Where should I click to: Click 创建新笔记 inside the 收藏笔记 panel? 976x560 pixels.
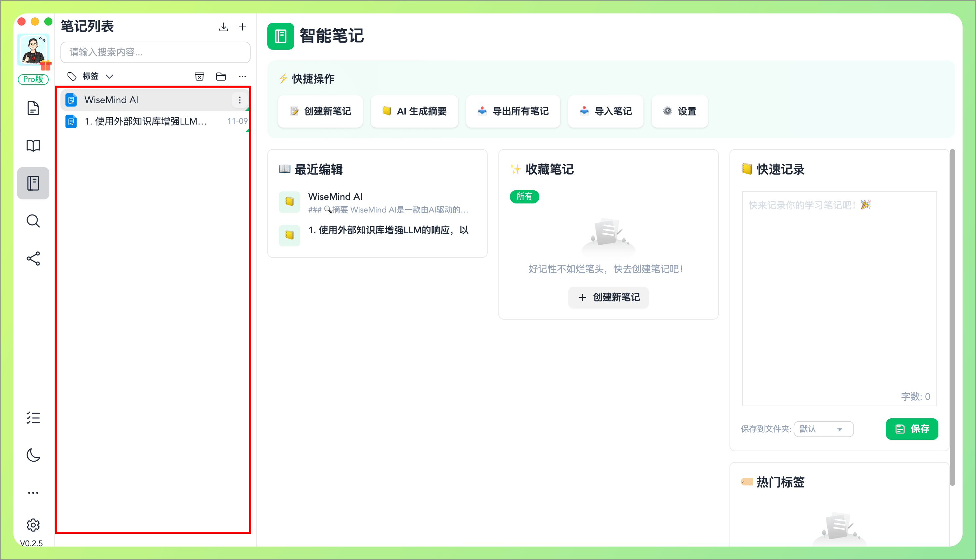pos(608,297)
